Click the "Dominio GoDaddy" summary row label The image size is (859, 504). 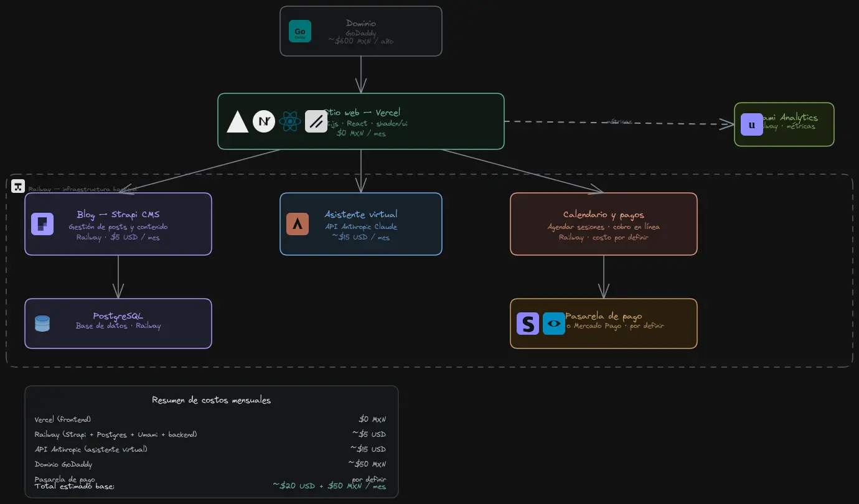[63, 464]
